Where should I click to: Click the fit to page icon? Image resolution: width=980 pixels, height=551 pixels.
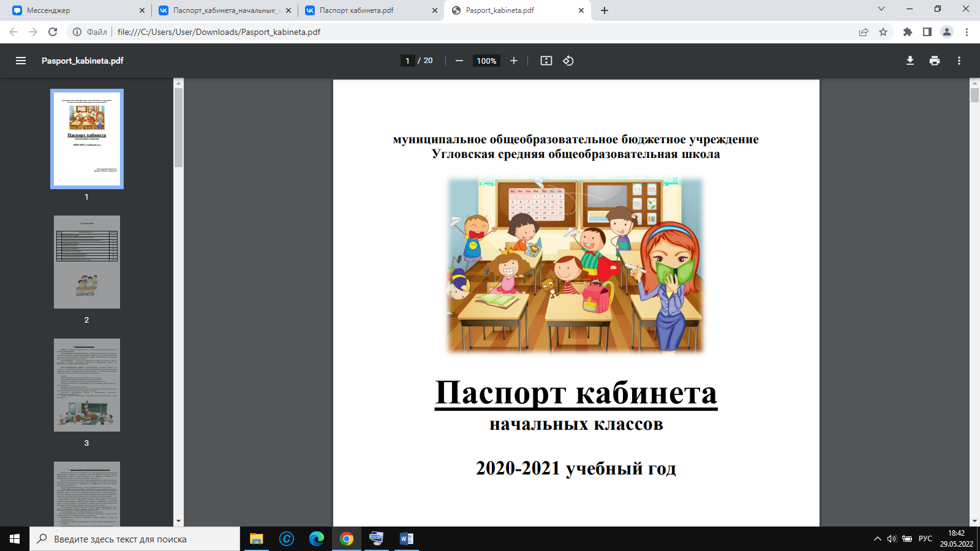point(546,61)
